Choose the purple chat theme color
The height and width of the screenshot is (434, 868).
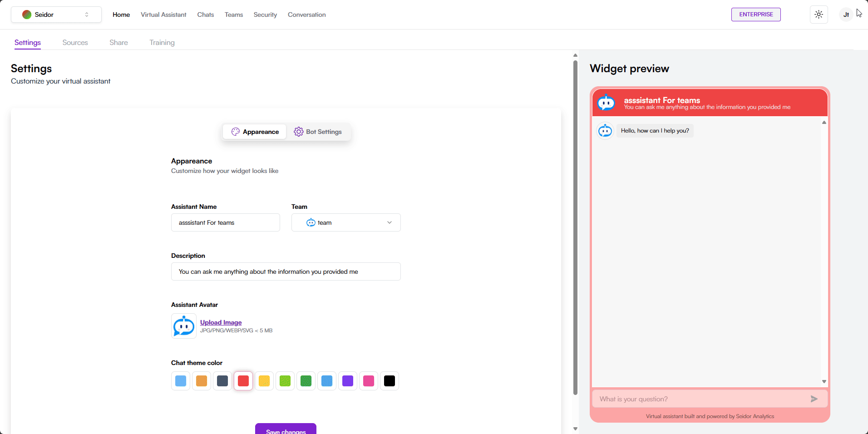click(348, 381)
